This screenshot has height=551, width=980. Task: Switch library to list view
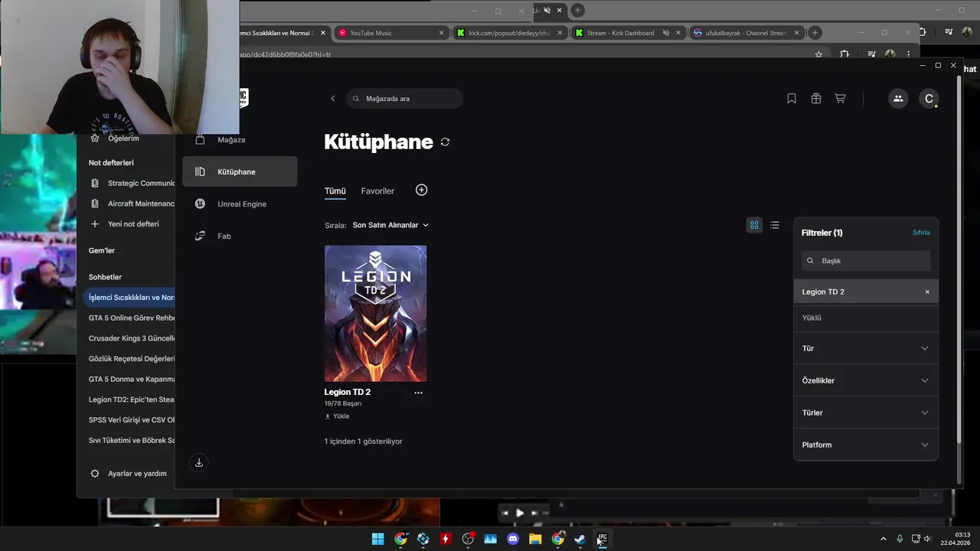[x=775, y=225]
